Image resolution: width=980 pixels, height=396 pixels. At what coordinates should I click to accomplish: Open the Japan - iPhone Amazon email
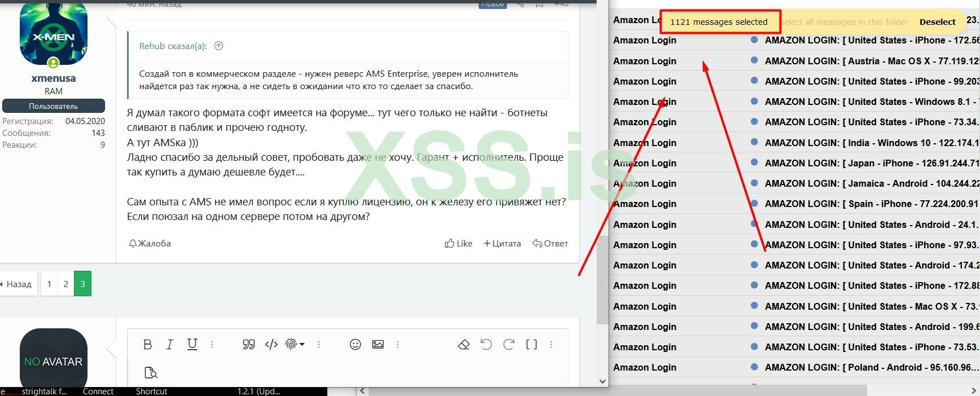pyautogui.click(x=872, y=163)
